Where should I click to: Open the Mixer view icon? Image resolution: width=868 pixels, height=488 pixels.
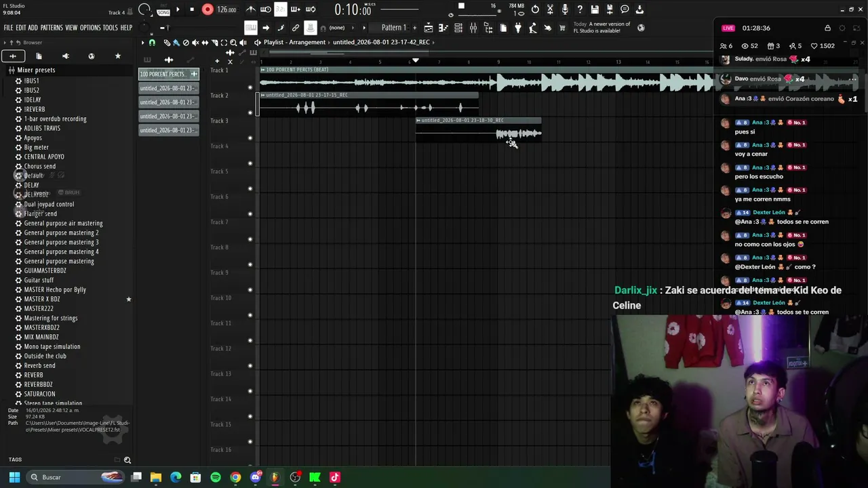click(x=473, y=28)
